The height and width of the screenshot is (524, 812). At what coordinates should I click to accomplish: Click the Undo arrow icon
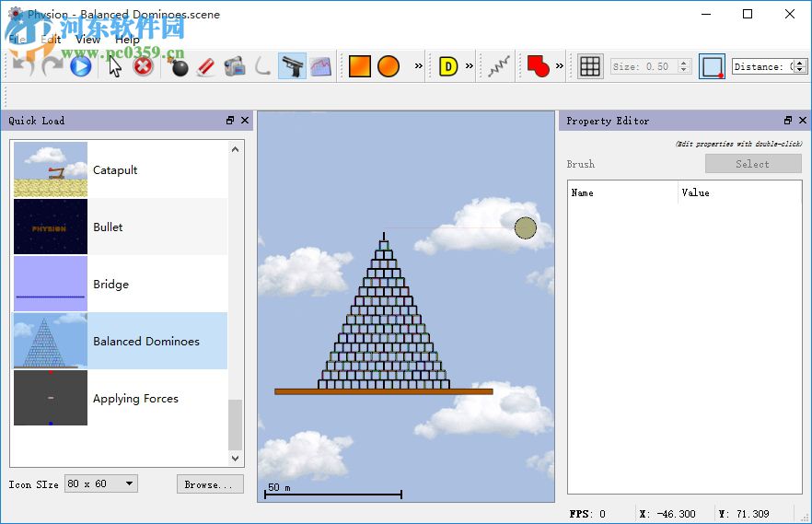pos(23,66)
